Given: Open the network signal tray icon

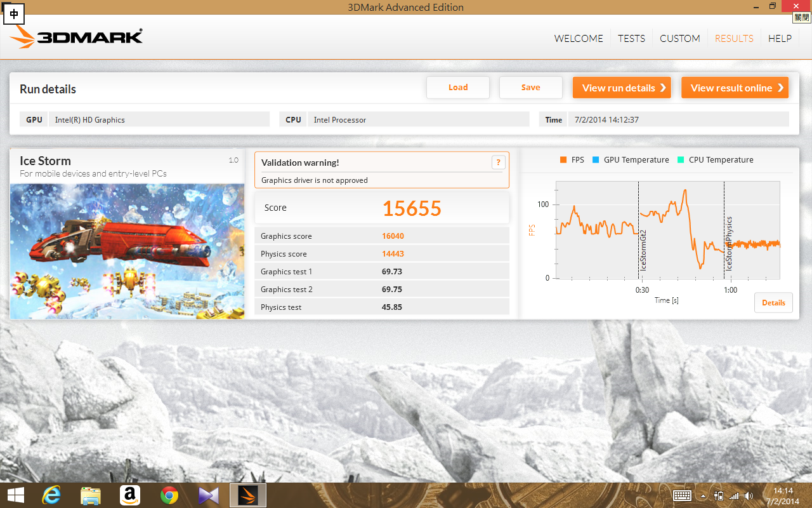Looking at the screenshot, I should [734, 496].
